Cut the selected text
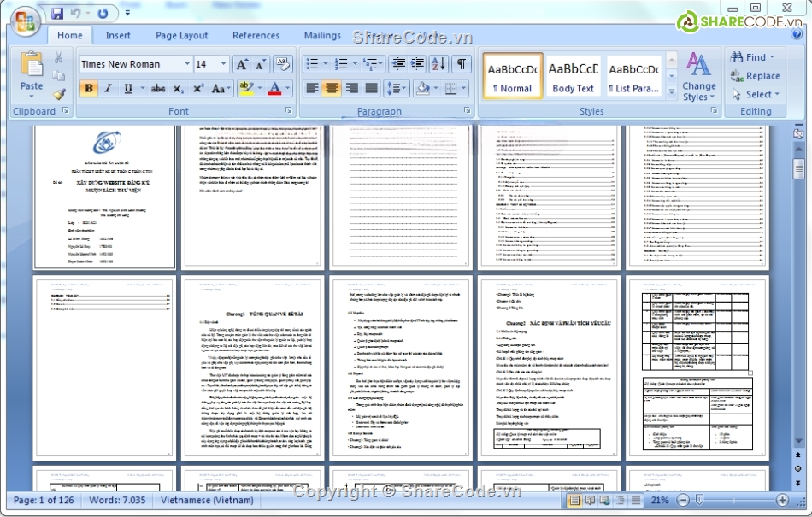The width and height of the screenshot is (812, 517). (x=58, y=57)
